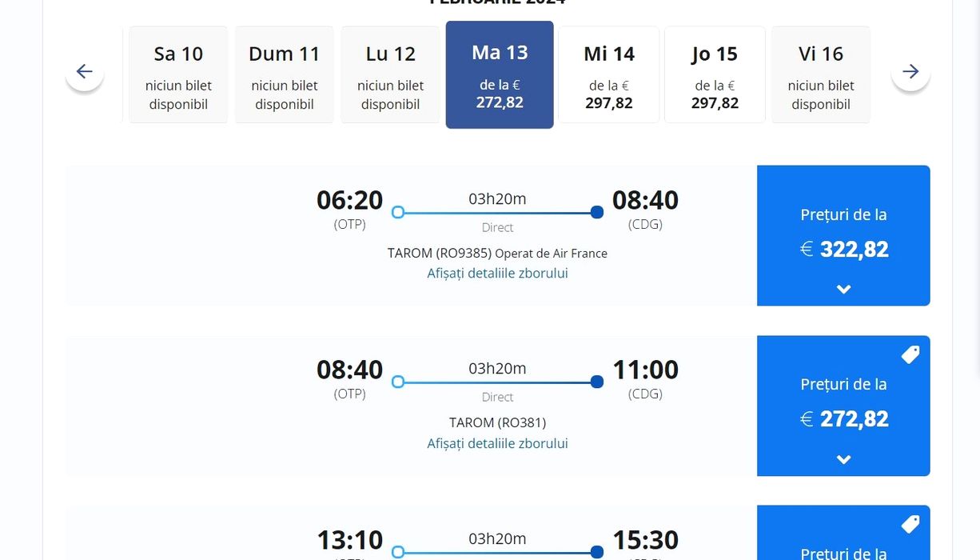The width and height of the screenshot is (980, 560).
Task: Click the €272,82 flight price button
Action: (x=843, y=406)
